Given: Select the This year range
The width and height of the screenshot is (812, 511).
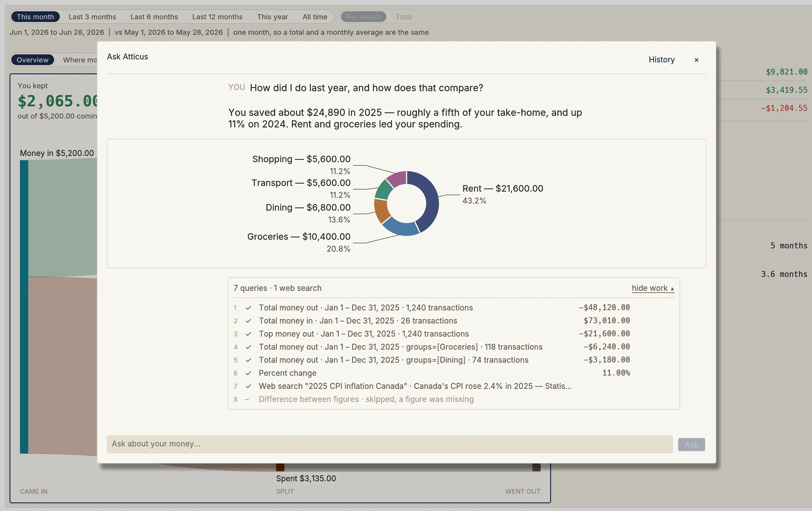Looking at the screenshot, I should pyautogui.click(x=273, y=17).
